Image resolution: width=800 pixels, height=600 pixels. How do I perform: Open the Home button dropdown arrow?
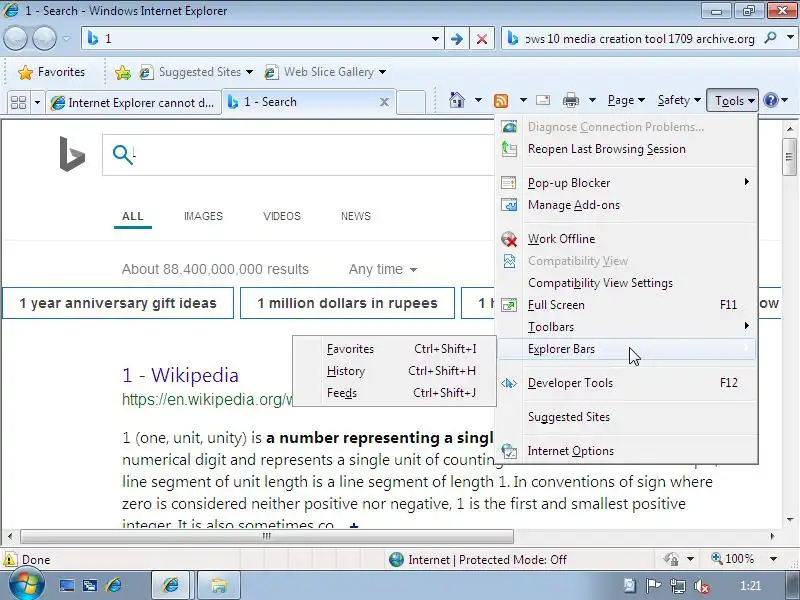pos(478,101)
